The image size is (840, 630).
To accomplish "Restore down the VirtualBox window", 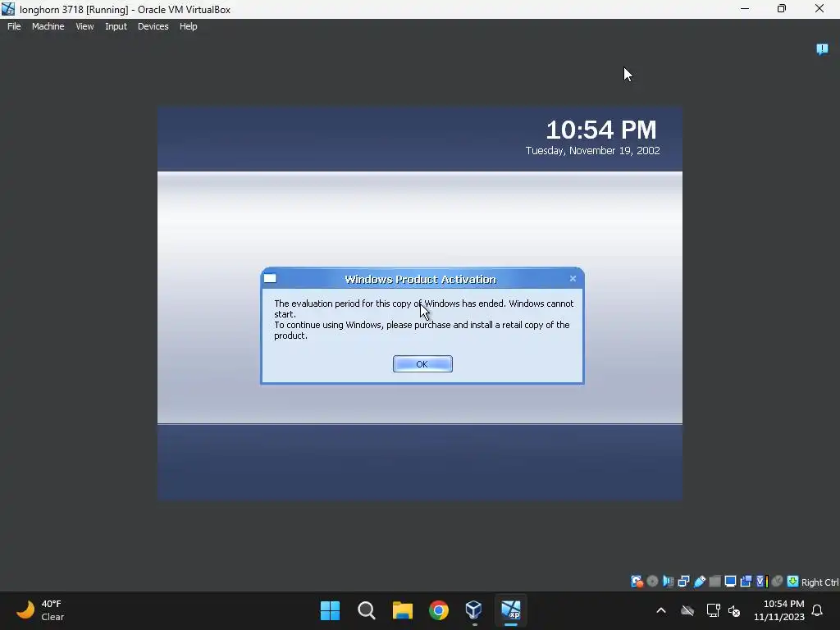I will tap(782, 8).
